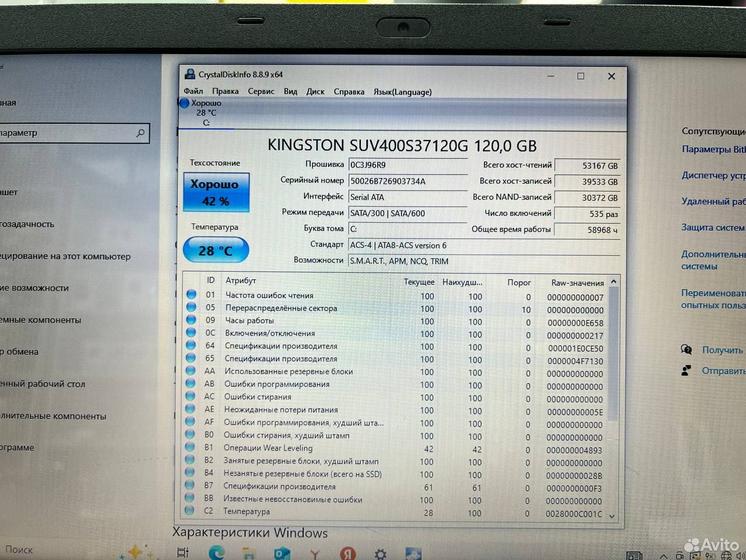This screenshot has height=560, width=746.
Task: Click status icon for attribute ID 64
Action: [191, 345]
